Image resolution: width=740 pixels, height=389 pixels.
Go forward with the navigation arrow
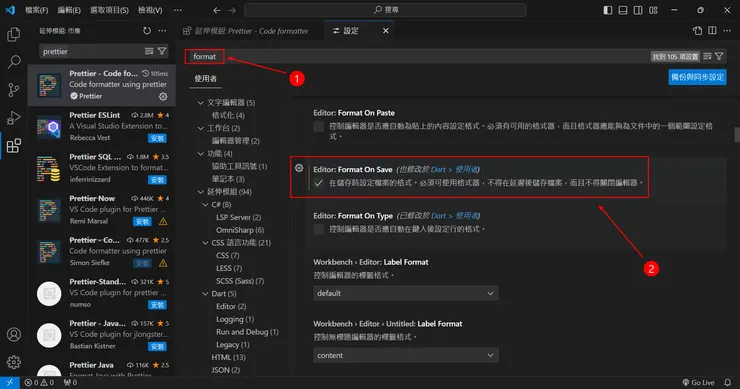click(x=232, y=10)
